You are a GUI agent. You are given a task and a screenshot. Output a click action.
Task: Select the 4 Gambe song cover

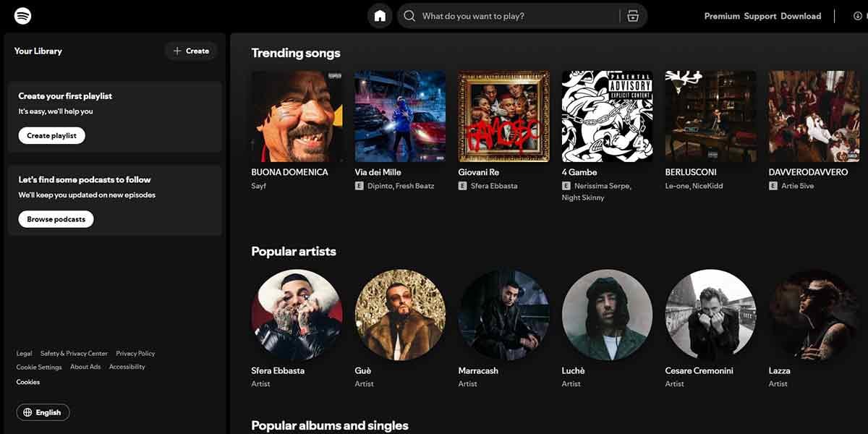point(607,116)
